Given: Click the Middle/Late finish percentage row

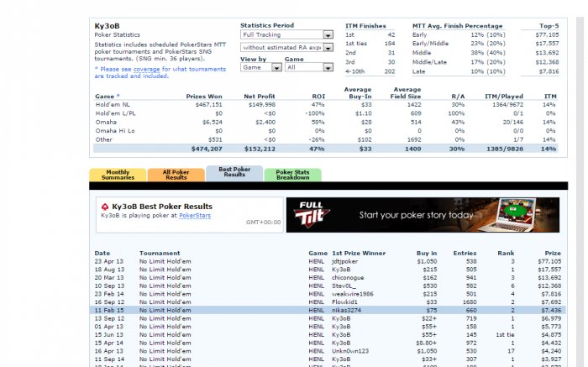Looking at the screenshot, I should pos(459,62).
